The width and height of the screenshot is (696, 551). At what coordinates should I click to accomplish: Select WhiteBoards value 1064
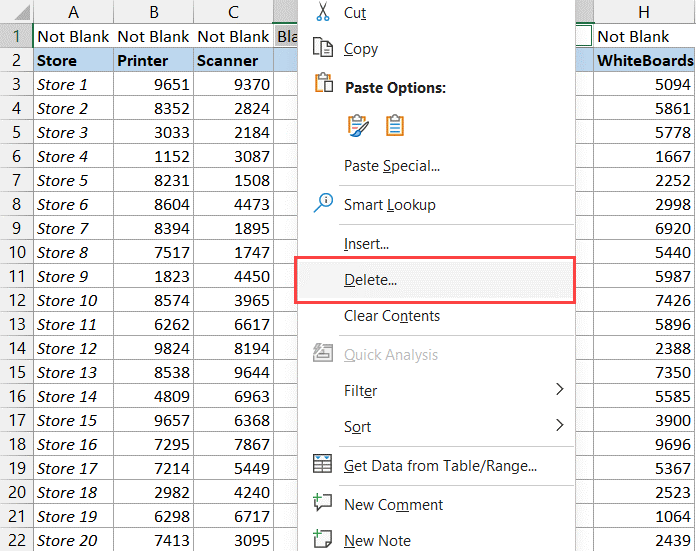(645, 516)
